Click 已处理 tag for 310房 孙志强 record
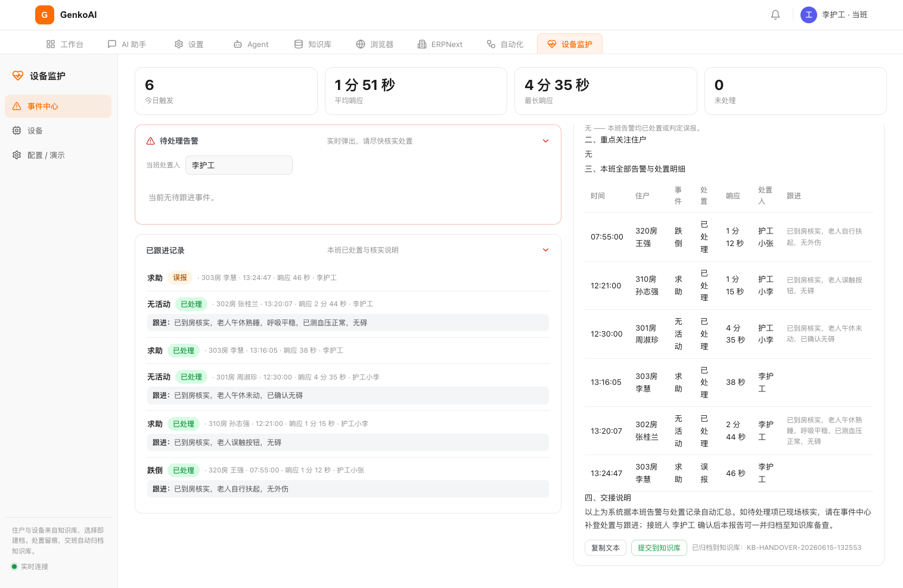This screenshot has height=588, width=903. coord(184,424)
